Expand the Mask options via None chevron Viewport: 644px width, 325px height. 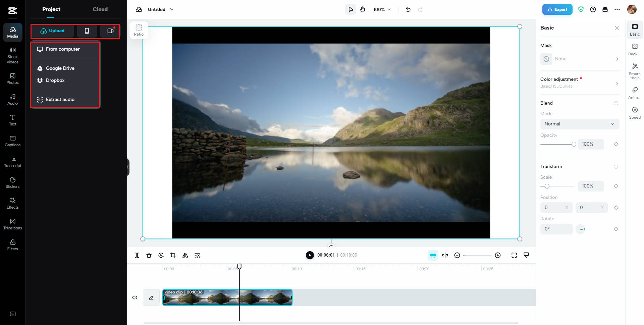pyautogui.click(x=617, y=59)
